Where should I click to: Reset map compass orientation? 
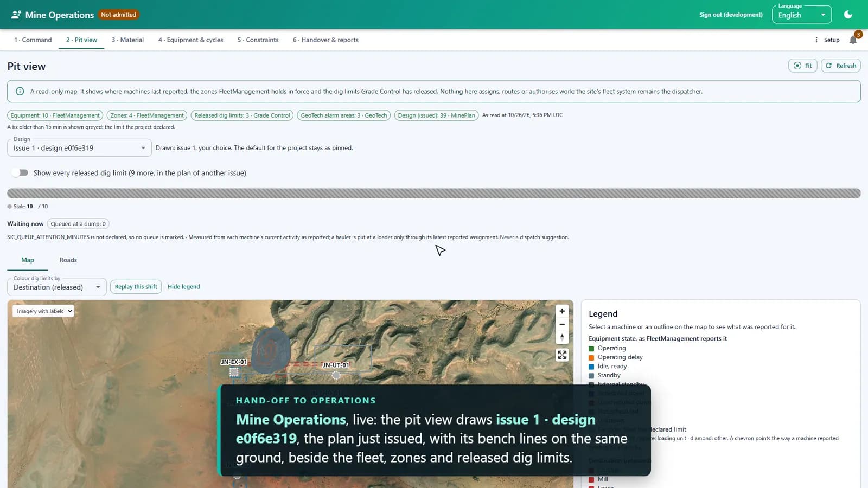click(x=562, y=337)
